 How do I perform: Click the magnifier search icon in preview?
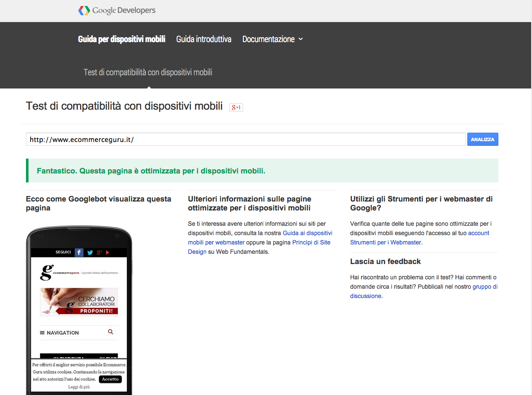point(111,332)
